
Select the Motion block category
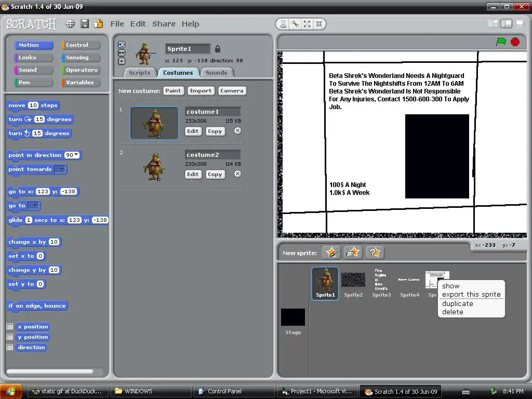[x=34, y=45]
